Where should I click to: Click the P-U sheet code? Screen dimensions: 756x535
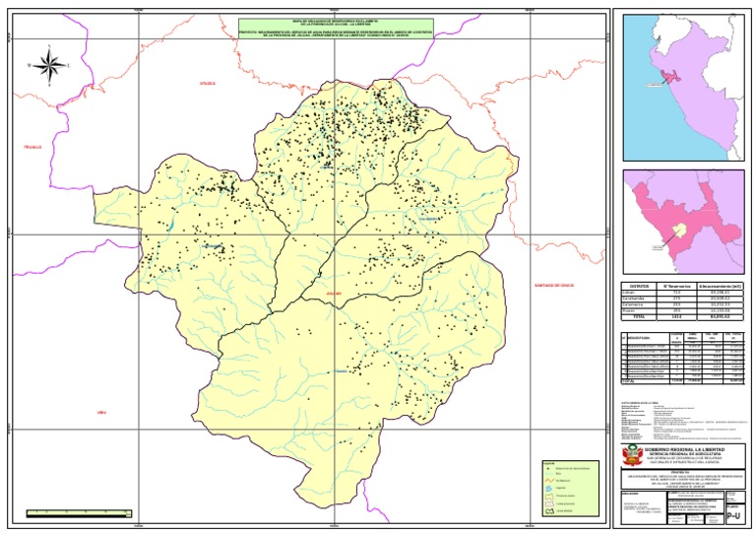733,516
